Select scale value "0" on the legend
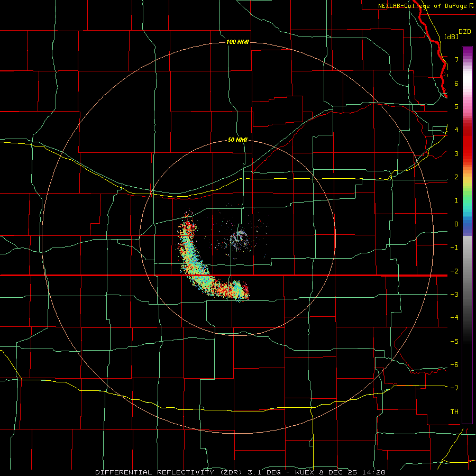The width and height of the screenshot is (476, 476). click(x=456, y=224)
